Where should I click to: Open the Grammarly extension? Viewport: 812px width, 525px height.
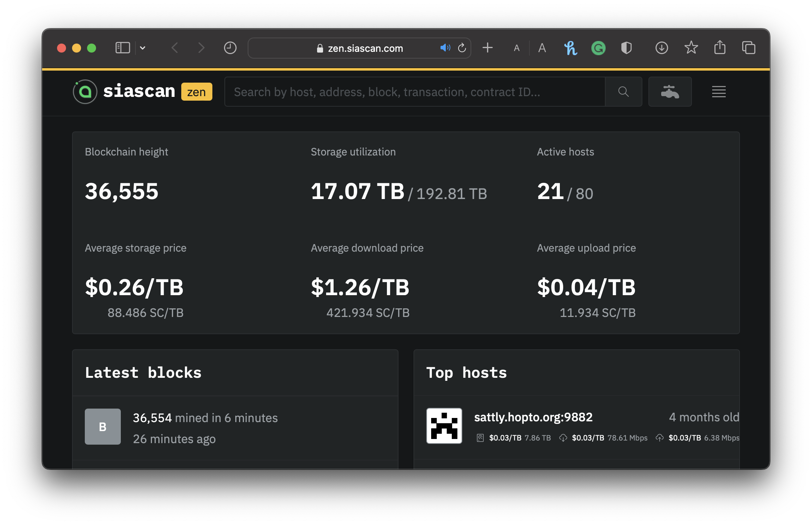(598, 48)
